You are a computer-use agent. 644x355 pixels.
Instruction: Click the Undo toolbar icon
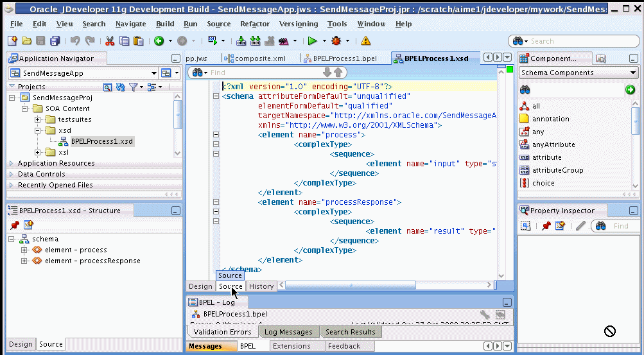point(74,41)
